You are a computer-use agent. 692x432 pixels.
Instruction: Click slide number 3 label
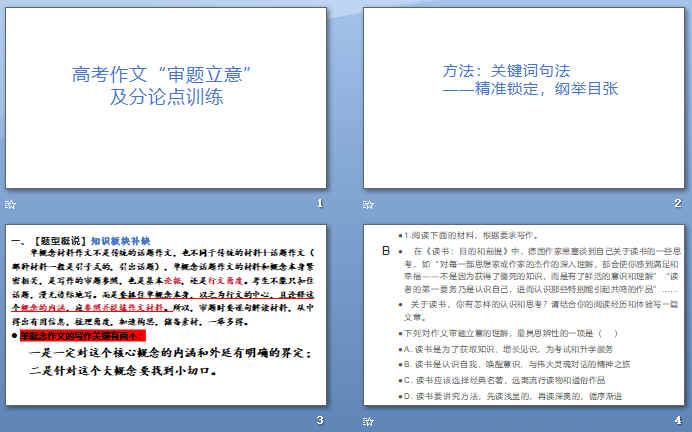point(320,421)
